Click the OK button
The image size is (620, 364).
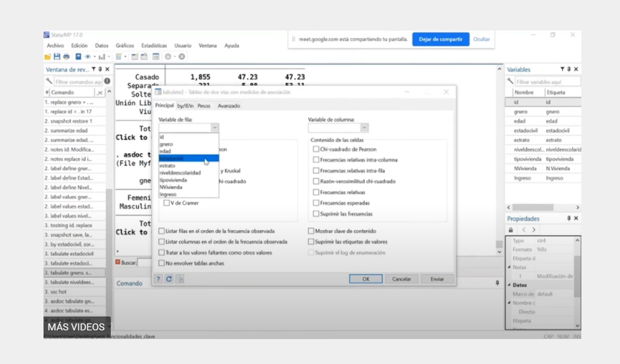(366, 279)
